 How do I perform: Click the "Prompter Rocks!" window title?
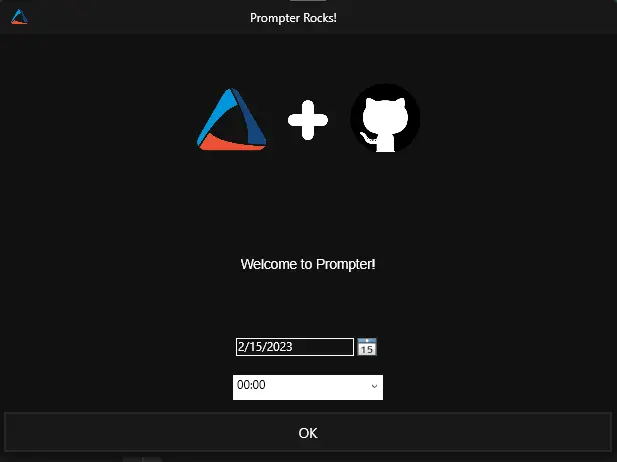click(x=293, y=18)
